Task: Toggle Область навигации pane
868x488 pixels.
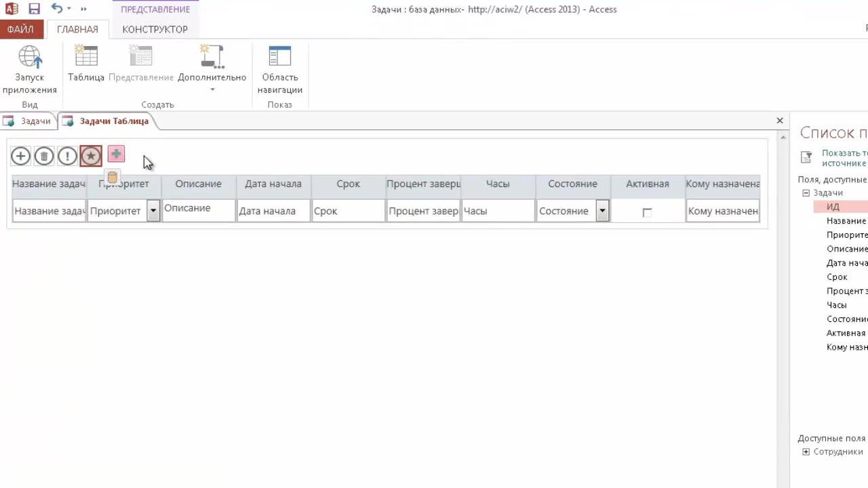Action: tap(279, 70)
